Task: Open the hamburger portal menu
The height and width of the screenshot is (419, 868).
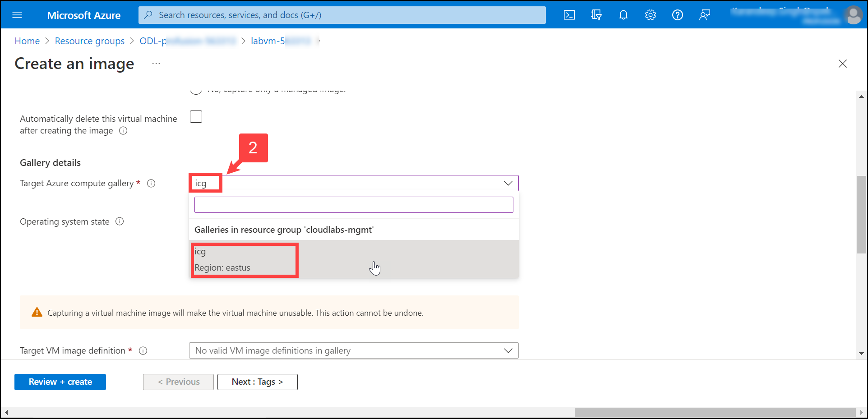Action: (17, 15)
